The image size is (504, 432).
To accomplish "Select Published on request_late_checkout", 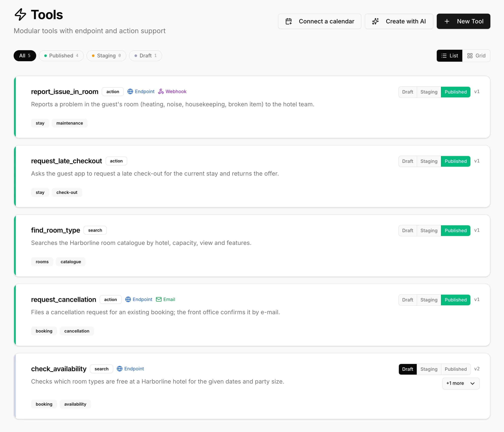I will coord(456,161).
